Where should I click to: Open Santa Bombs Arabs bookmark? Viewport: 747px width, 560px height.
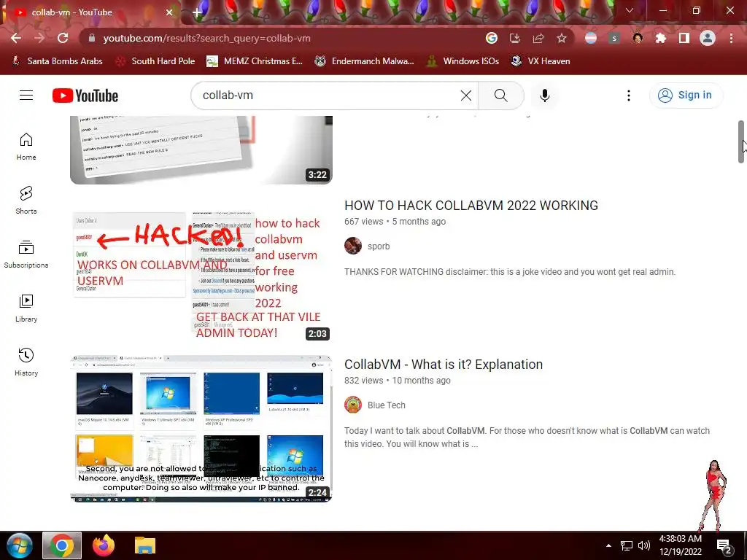click(57, 61)
